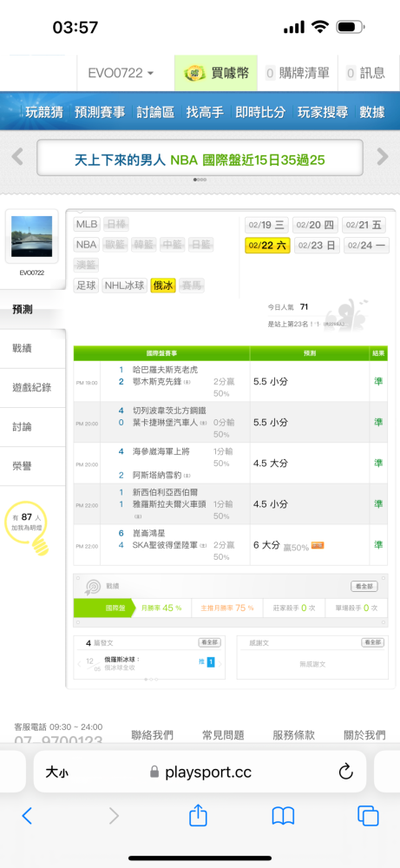Tap Safari back arrow
This screenshot has height=868, width=400.
[27, 815]
